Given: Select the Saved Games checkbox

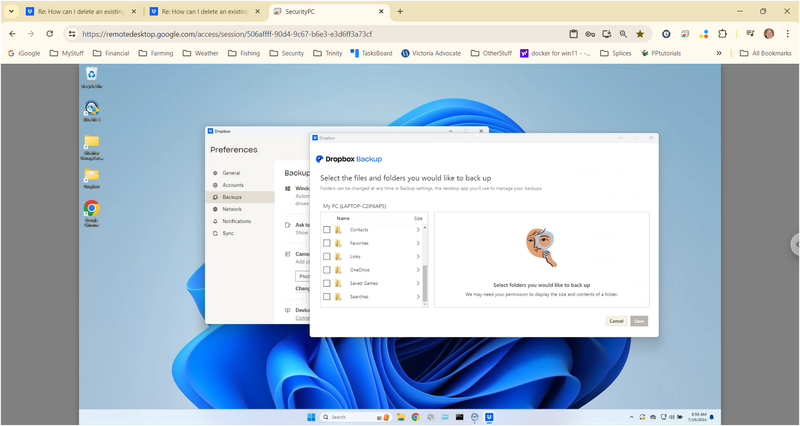Looking at the screenshot, I should point(327,283).
